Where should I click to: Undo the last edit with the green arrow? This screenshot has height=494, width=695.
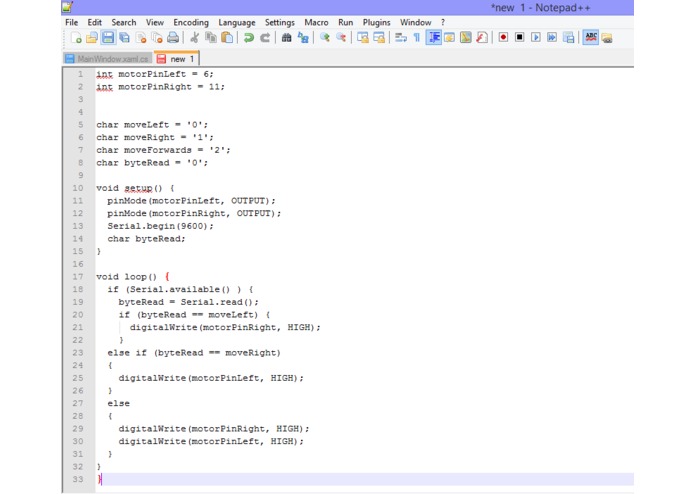249,38
